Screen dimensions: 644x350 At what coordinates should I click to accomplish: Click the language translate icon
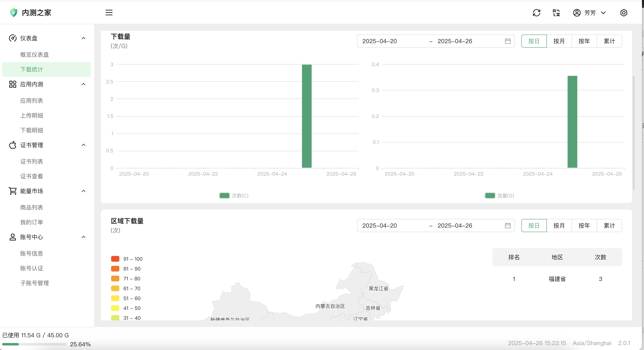pos(556,13)
